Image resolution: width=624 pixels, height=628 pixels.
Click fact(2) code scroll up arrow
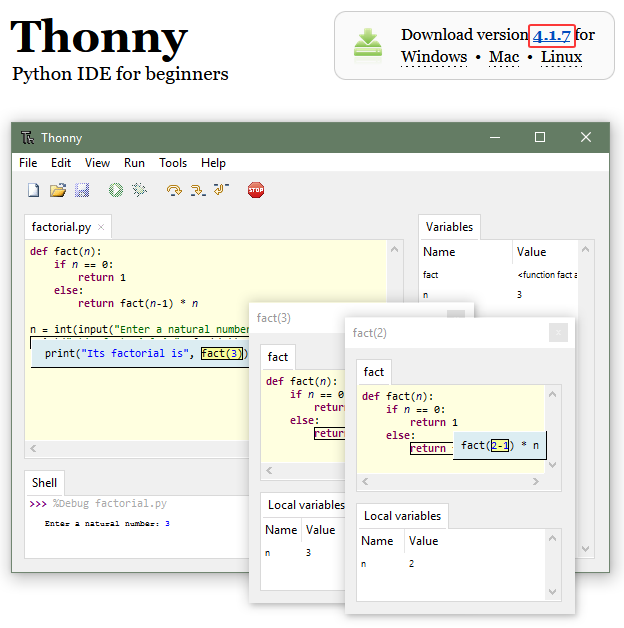point(553,394)
